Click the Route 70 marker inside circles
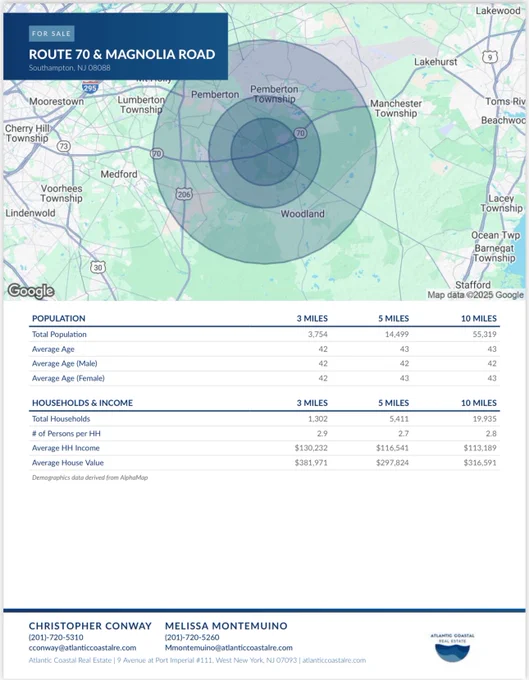 (300, 133)
